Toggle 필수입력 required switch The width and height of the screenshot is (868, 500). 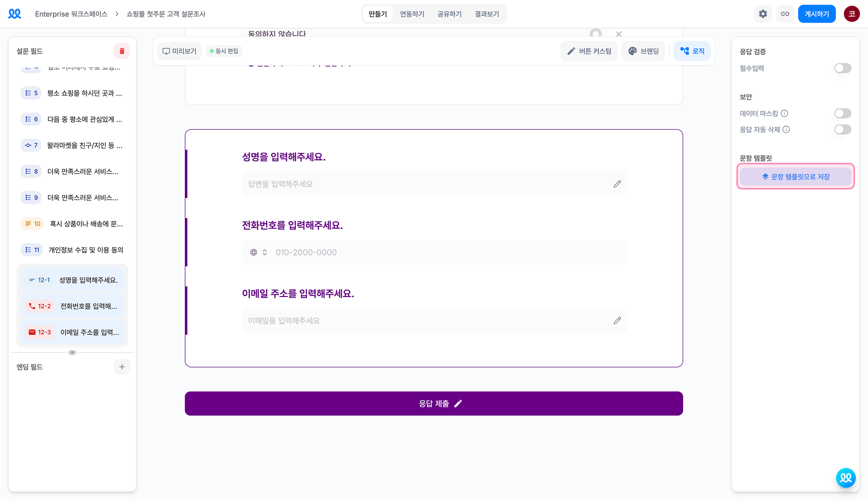(x=843, y=68)
